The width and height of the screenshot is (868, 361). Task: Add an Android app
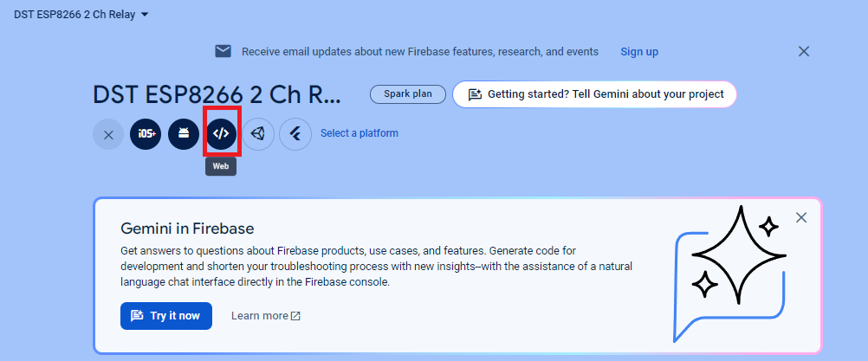click(x=184, y=134)
